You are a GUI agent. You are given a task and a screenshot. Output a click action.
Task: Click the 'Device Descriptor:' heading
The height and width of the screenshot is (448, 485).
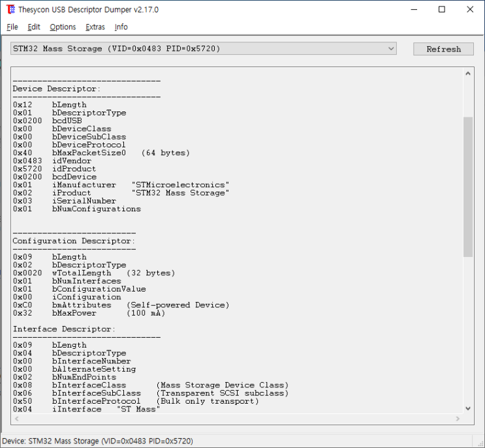pyautogui.click(x=57, y=89)
